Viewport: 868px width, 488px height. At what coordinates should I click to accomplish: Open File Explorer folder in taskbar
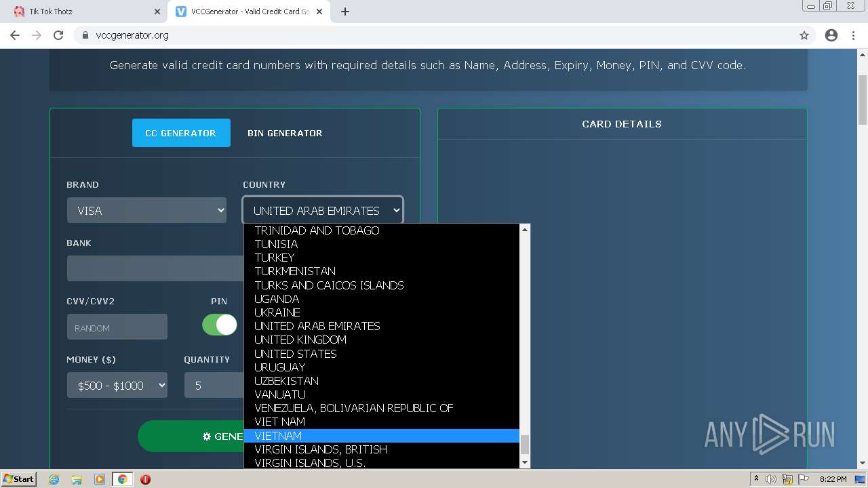(77, 479)
